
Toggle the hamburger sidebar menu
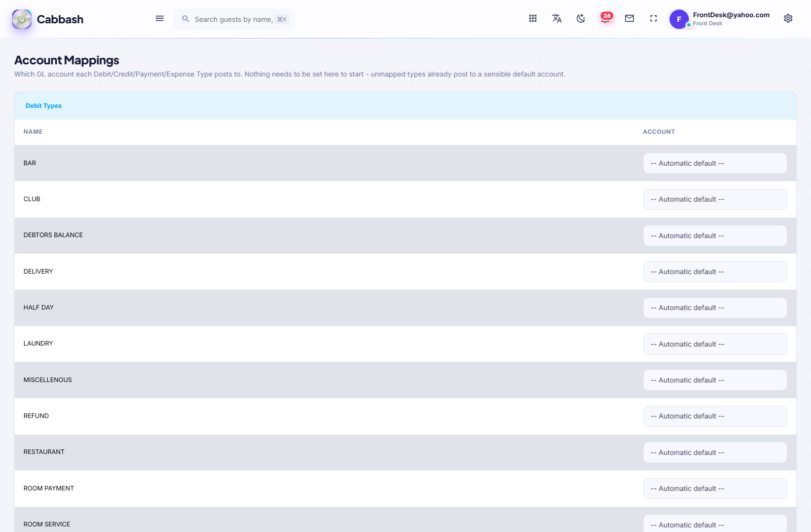point(160,19)
